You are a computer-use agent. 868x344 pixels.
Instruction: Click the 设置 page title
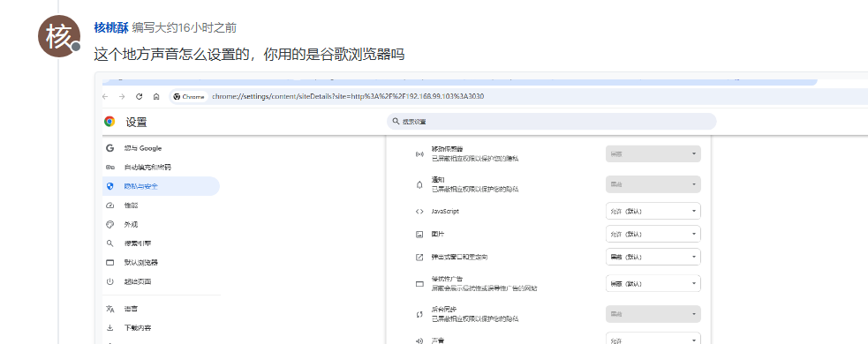136,123
